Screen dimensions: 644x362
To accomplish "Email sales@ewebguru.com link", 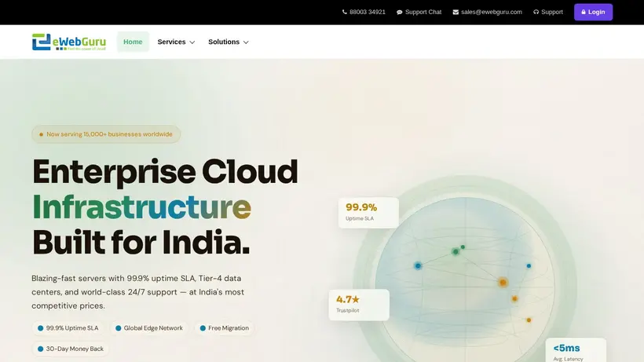I will [x=487, y=12].
